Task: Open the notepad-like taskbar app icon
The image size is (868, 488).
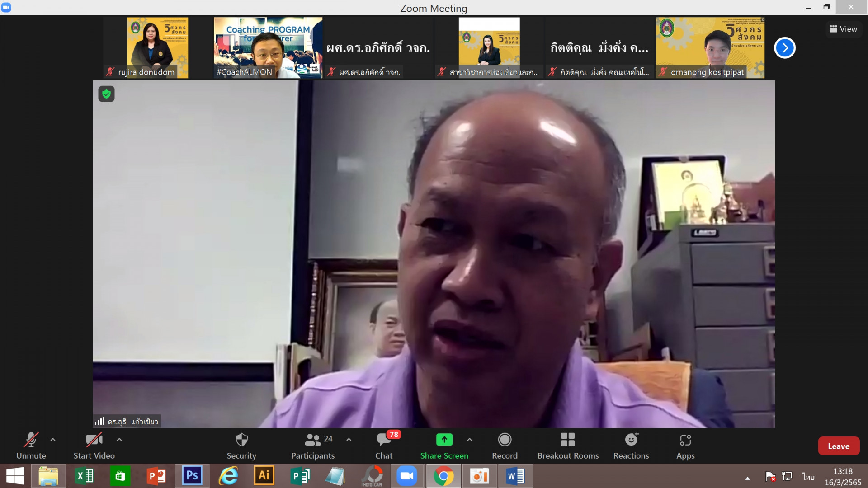Action: tap(336, 476)
